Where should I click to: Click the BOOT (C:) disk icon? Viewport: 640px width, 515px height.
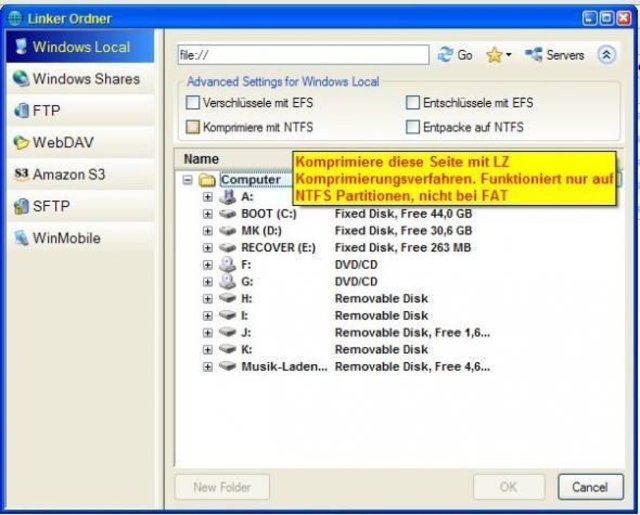(x=227, y=213)
